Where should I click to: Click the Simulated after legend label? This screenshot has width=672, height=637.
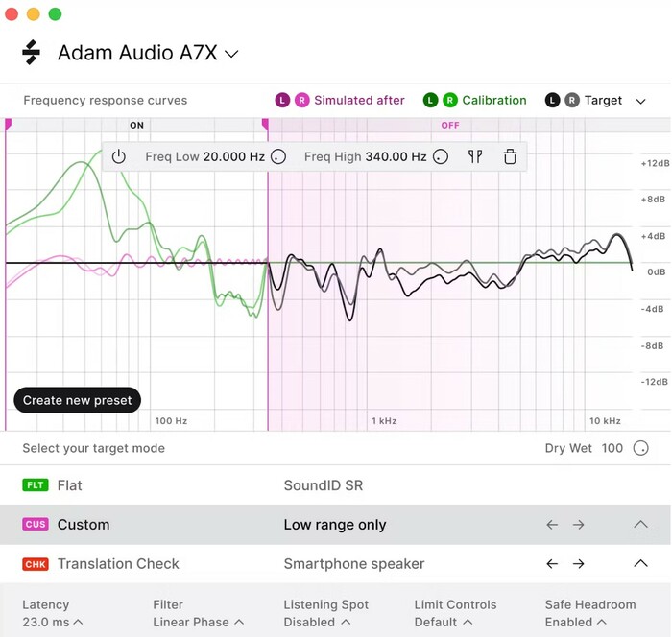click(359, 100)
